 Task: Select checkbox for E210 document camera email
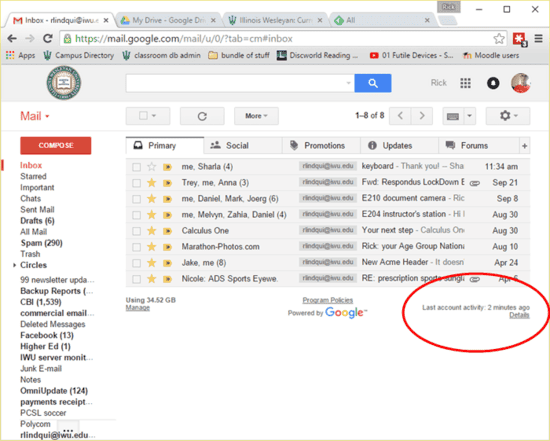point(136,199)
